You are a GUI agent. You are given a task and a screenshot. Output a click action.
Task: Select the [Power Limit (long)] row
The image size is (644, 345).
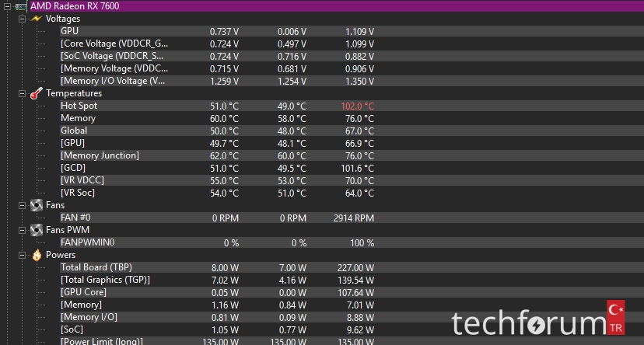(352, 341)
